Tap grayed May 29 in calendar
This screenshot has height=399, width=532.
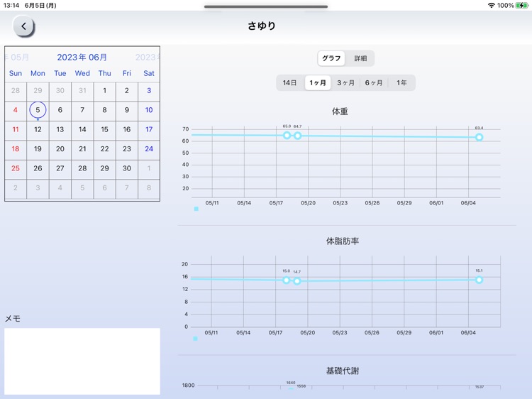point(38,91)
